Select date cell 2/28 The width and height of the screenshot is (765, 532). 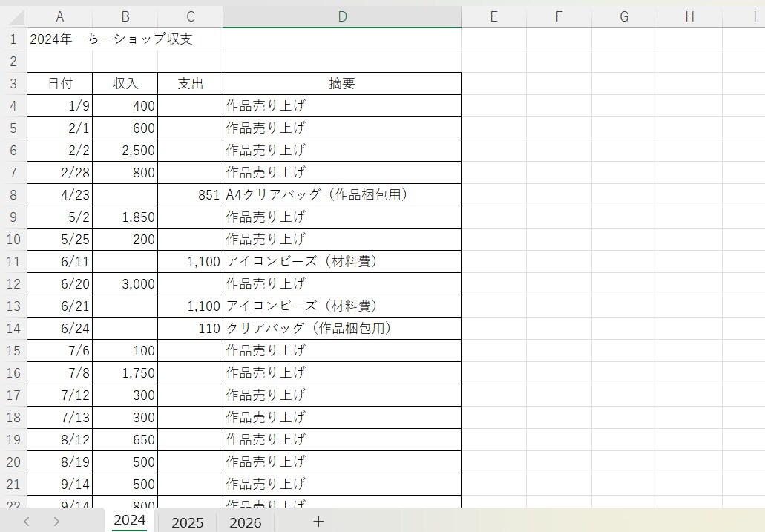(59, 173)
